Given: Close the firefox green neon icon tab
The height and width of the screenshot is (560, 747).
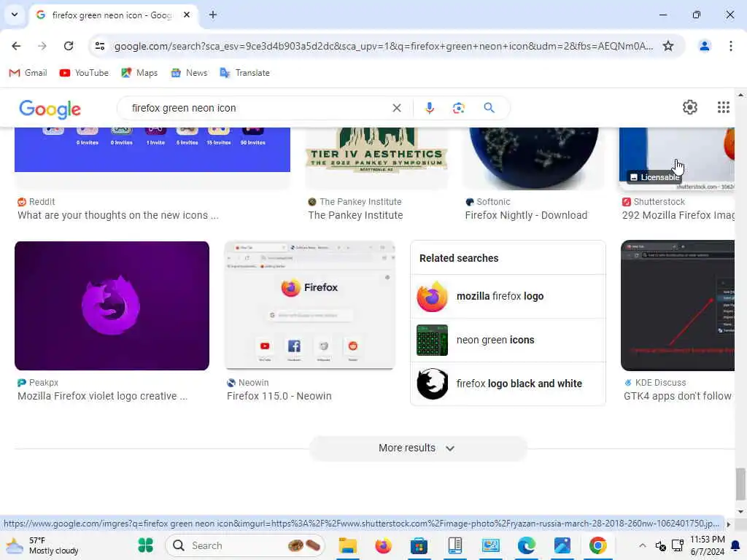Looking at the screenshot, I should [x=187, y=15].
